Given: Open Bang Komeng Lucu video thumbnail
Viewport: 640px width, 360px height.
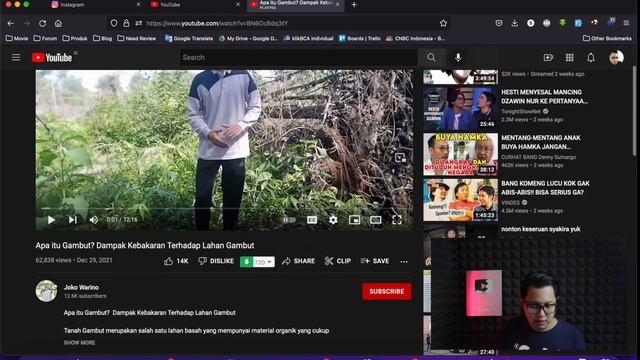Looking at the screenshot, I should click(460, 200).
